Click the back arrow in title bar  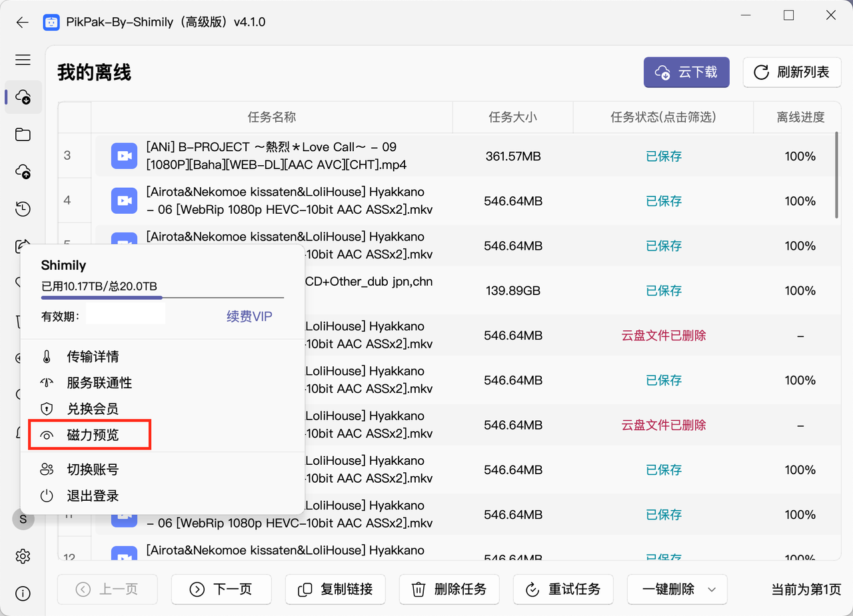[x=23, y=22]
